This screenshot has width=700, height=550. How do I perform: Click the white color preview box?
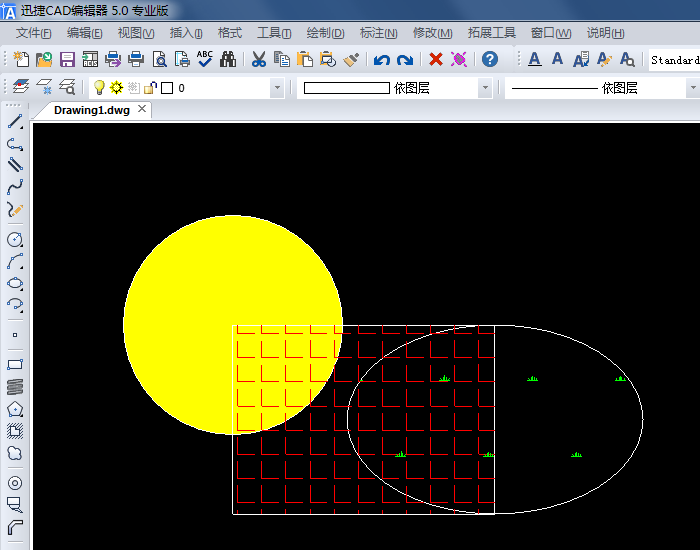point(347,88)
